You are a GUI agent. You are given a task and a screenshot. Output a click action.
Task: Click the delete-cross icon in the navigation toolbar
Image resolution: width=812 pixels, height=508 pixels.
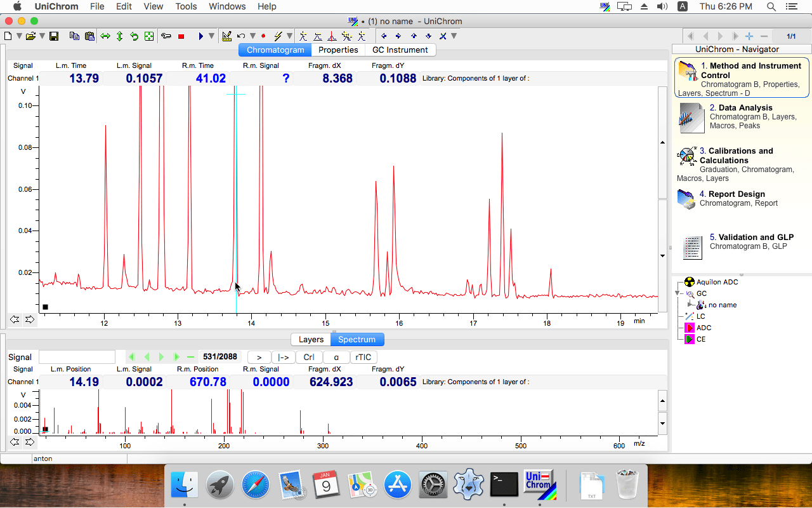(443, 36)
